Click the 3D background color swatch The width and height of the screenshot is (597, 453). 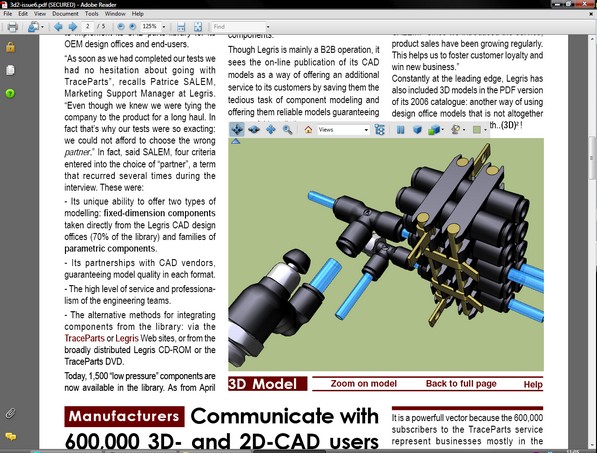tap(476, 130)
